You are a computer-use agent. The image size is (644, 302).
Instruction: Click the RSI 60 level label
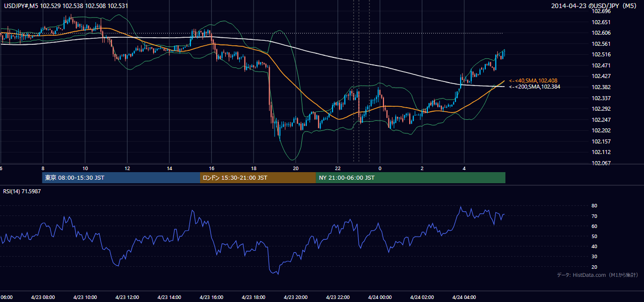[x=594, y=226]
